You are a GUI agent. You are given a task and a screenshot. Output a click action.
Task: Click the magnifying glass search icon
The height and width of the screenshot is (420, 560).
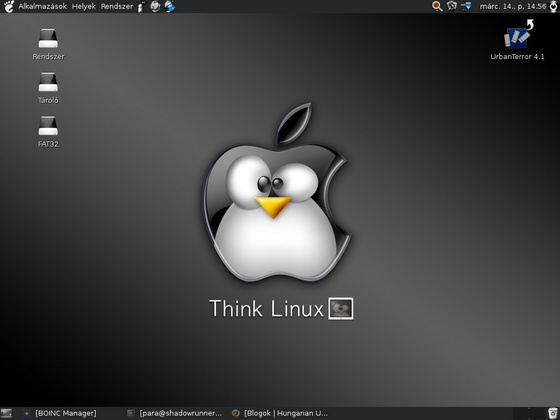pos(437,6)
